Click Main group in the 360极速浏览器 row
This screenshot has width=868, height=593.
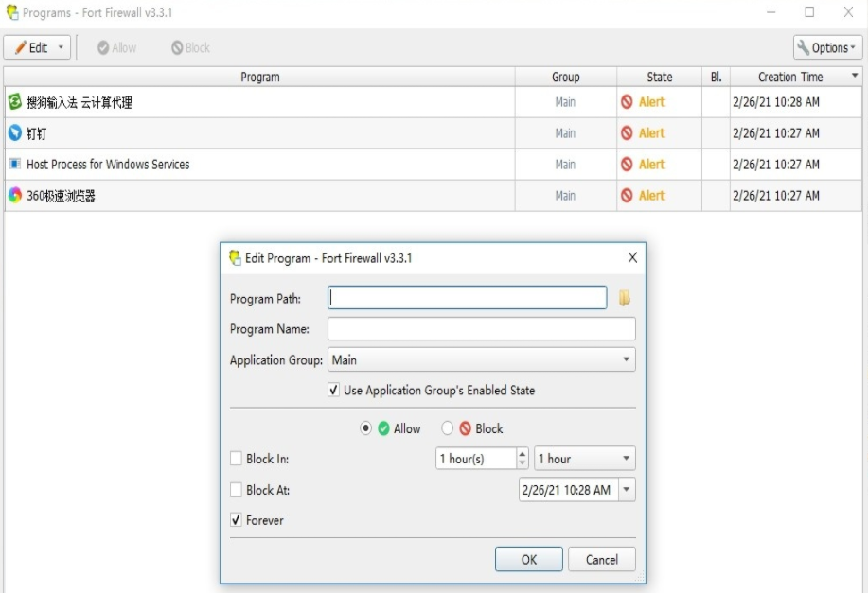pyautogui.click(x=565, y=195)
